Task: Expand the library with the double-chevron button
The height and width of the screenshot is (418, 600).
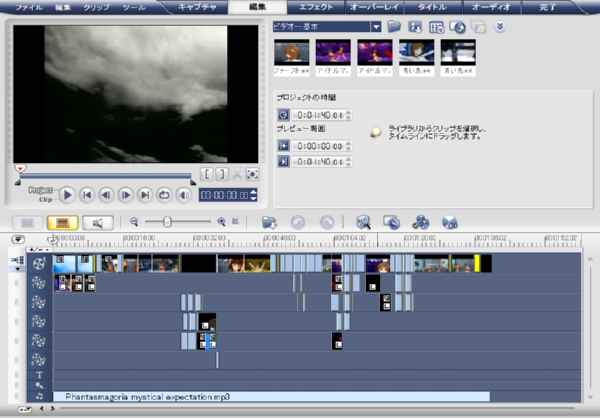Action: [500, 26]
